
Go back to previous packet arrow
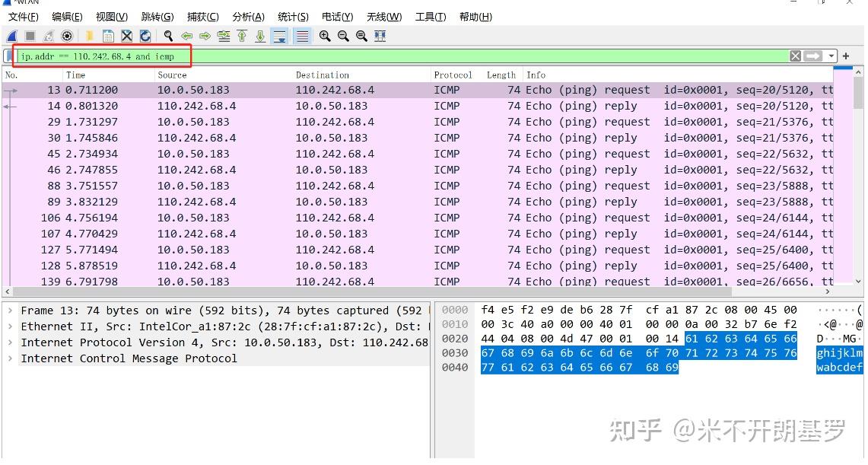point(186,36)
